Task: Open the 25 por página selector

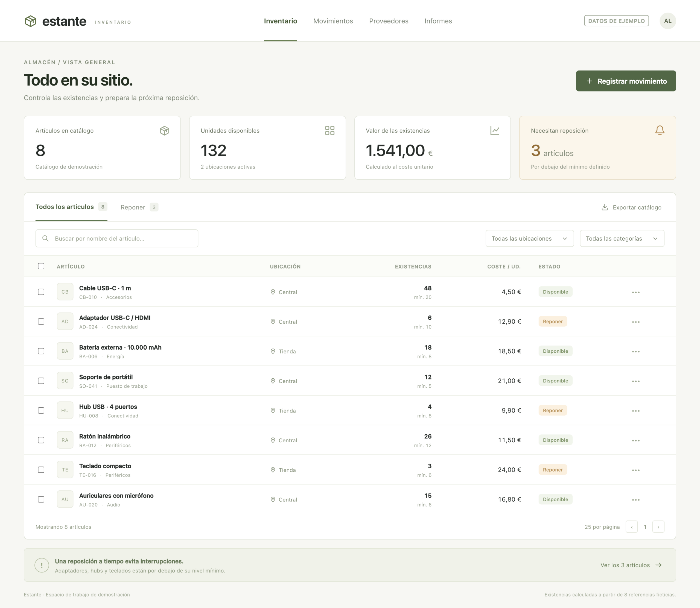Action: [x=602, y=527]
